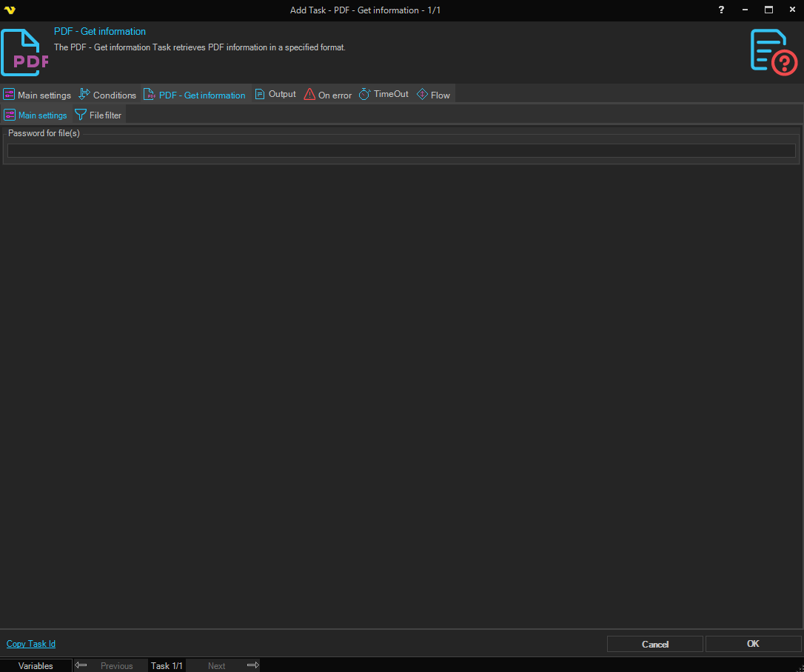Image resolution: width=804 pixels, height=672 pixels.
Task: Switch to the Flow tab
Action: pos(434,95)
